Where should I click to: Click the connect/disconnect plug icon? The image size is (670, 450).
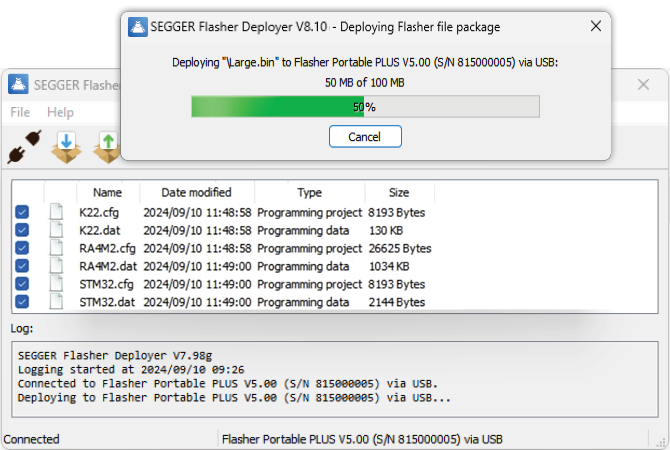point(21,146)
